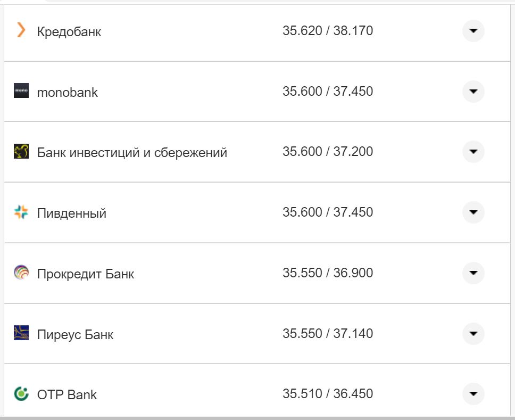Screen dimensions: 515x420
Task: Open the Пивденный row dropdown arrow
Action: pos(473,212)
